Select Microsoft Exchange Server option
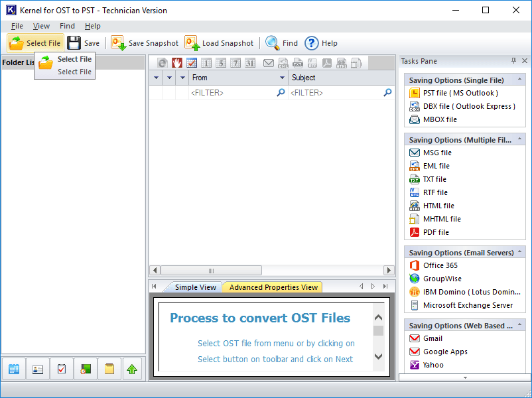532x398 pixels. pyautogui.click(x=461, y=305)
